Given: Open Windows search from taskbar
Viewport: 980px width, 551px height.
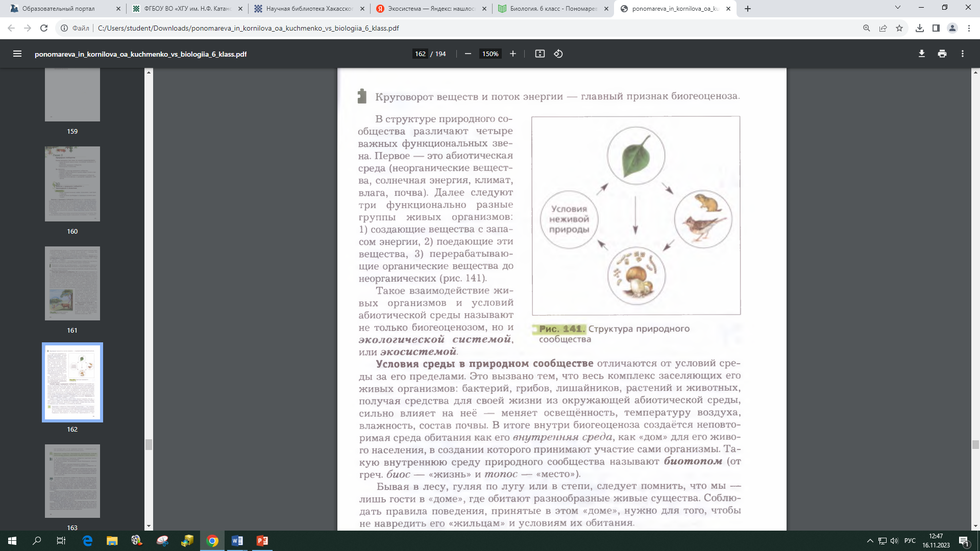Looking at the screenshot, I should 37,541.
